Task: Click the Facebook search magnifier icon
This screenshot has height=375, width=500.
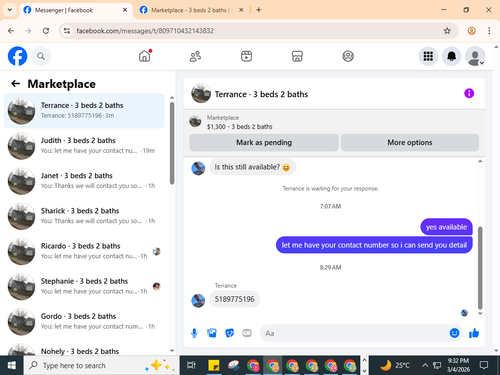Action: click(x=41, y=56)
